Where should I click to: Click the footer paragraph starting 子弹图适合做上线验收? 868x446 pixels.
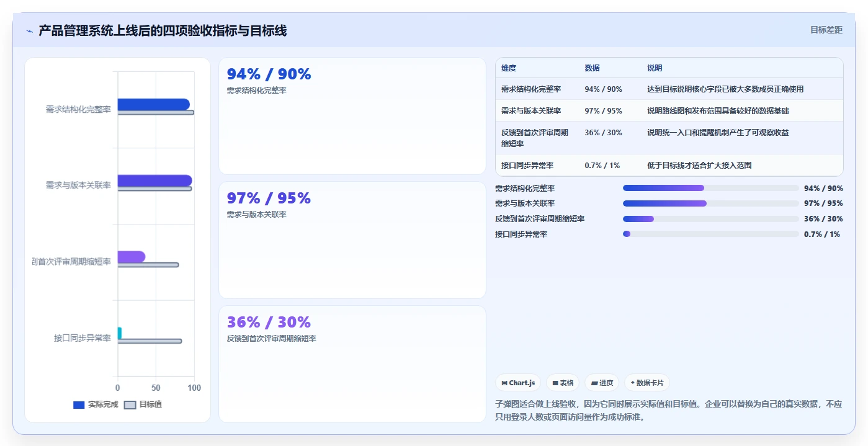pos(668,410)
